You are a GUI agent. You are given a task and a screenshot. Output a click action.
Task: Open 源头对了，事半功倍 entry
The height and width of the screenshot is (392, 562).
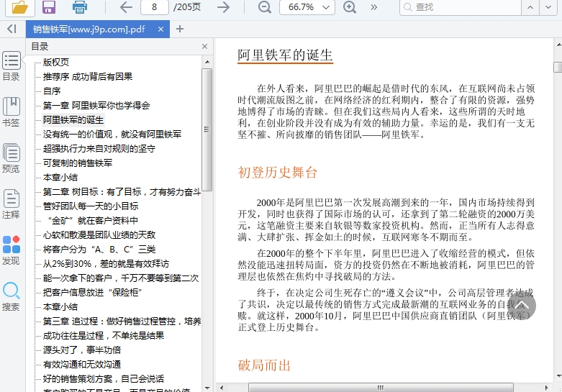pyautogui.click(x=82, y=350)
